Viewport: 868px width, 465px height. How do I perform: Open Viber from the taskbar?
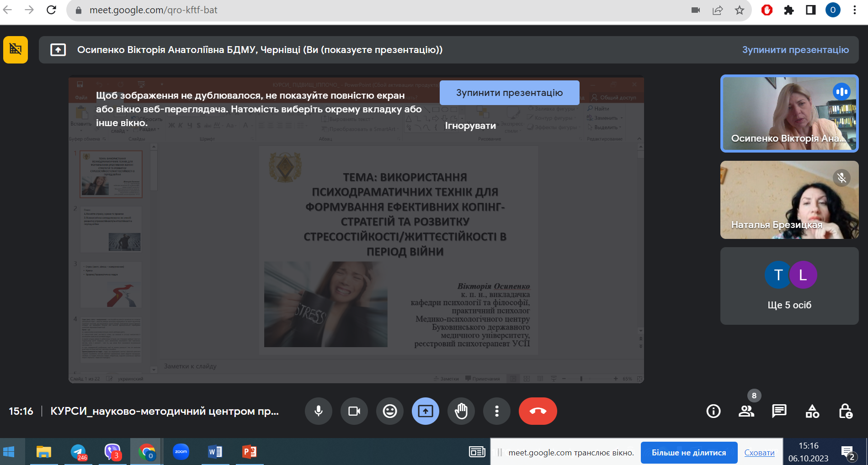112,452
